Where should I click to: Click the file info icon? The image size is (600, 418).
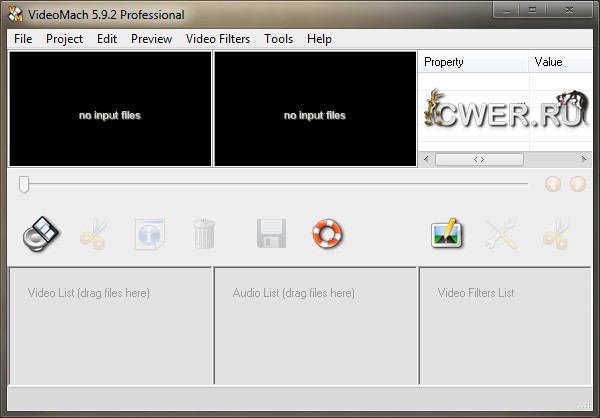[149, 234]
